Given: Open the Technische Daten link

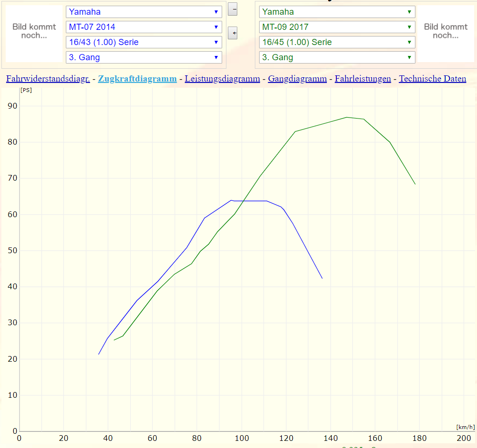Looking at the screenshot, I should tap(432, 79).
